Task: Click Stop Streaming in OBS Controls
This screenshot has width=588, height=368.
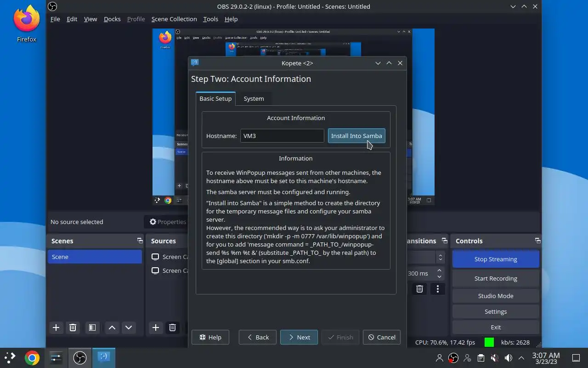Action: point(496,259)
